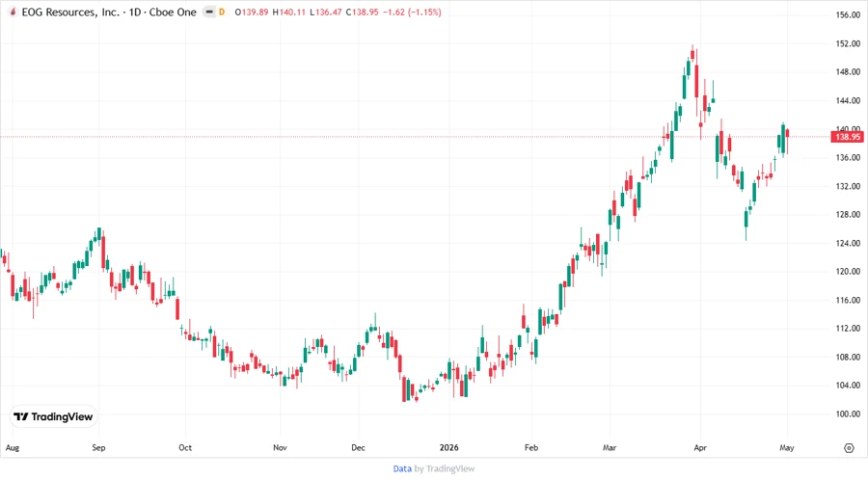Image resolution: width=868 pixels, height=480 pixels.
Task: Click the 136.00 price axis label
Action: click(848, 158)
